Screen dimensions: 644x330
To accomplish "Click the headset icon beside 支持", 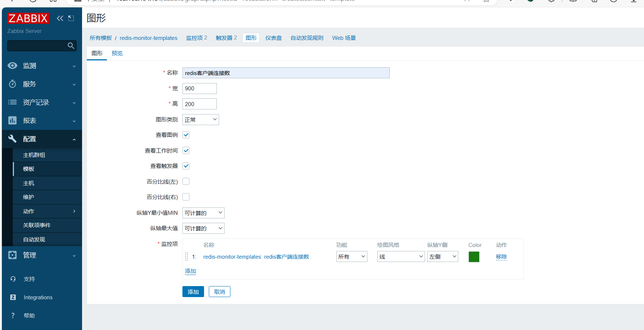I will coord(13,279).
